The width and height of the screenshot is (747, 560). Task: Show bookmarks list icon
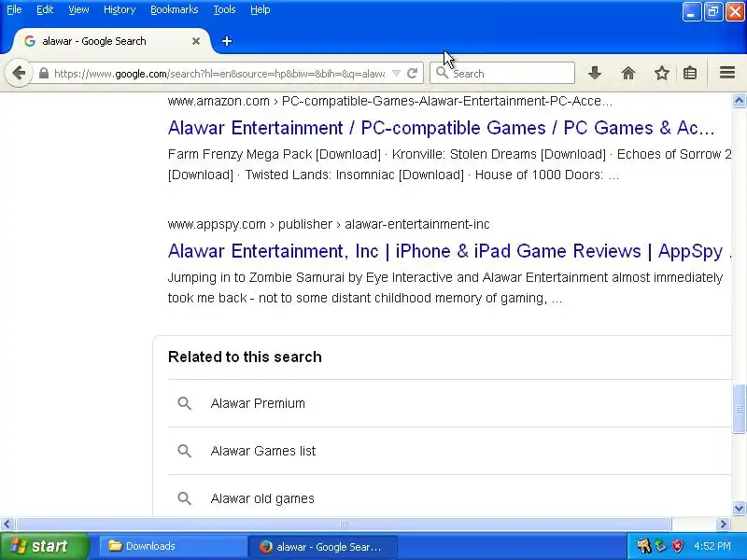pos(690,74)
